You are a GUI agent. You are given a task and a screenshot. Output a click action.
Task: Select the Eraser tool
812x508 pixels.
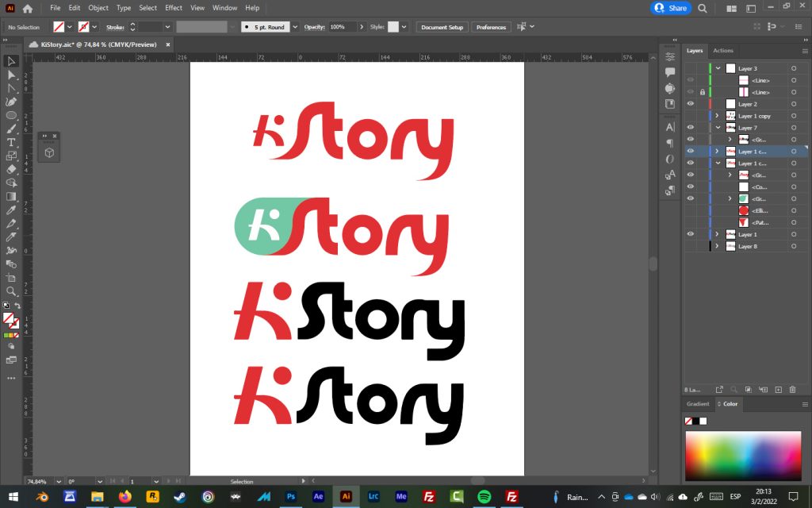11,169
